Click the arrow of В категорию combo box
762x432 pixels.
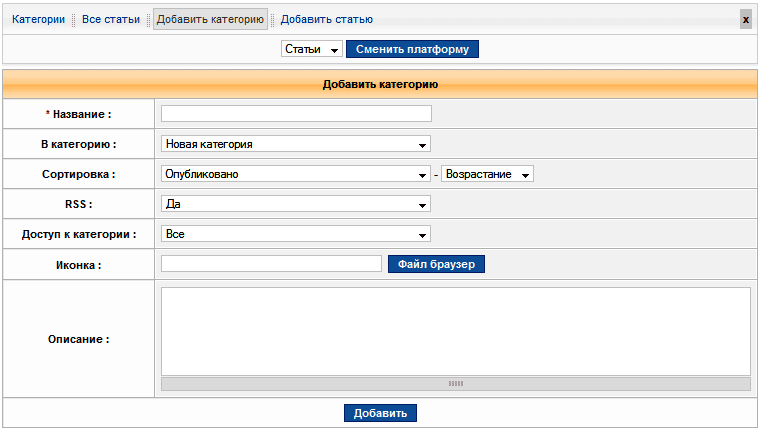[x=424, y=144]
